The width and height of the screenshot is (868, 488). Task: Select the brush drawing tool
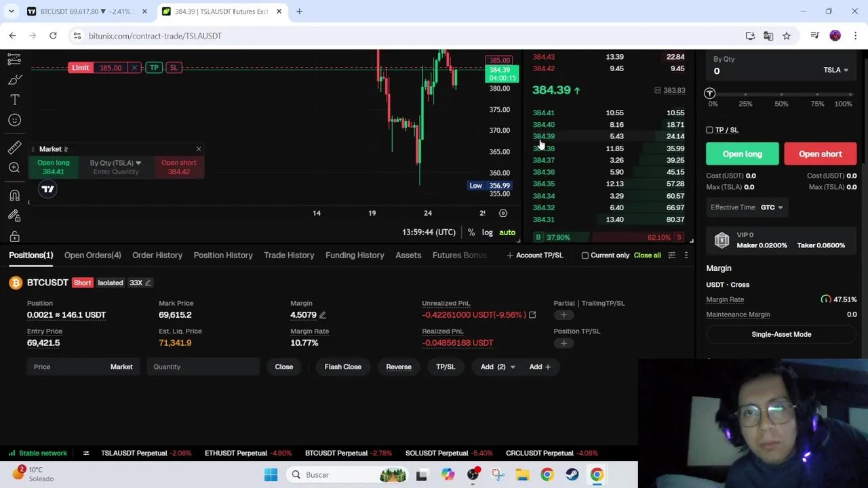pyautogui.click(x=14, y=80)
